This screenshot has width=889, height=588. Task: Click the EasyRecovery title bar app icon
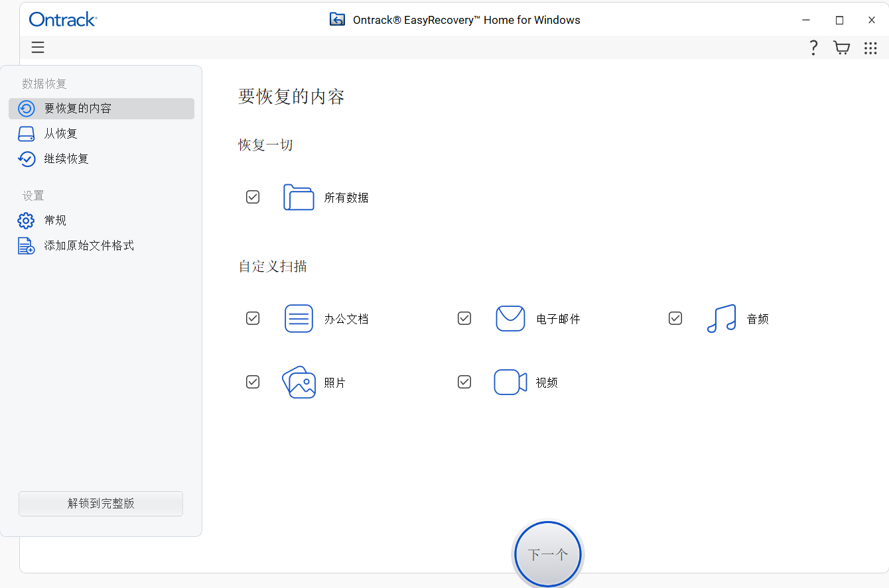338,20
